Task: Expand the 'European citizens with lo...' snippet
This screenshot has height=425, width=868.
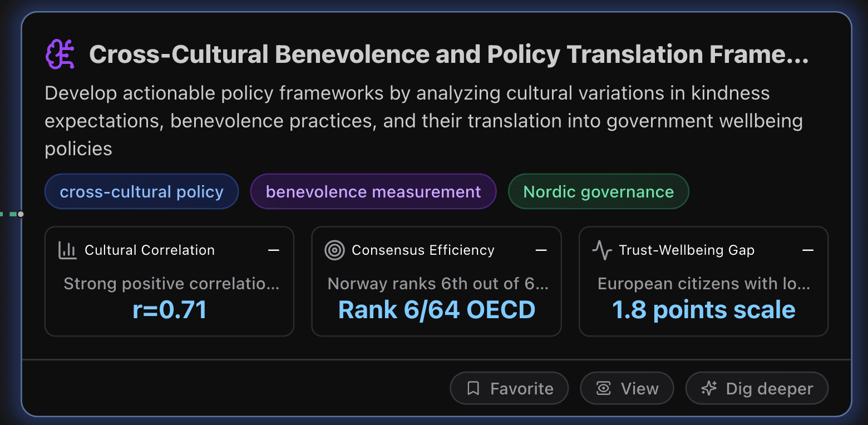Action: pos(703,283)
